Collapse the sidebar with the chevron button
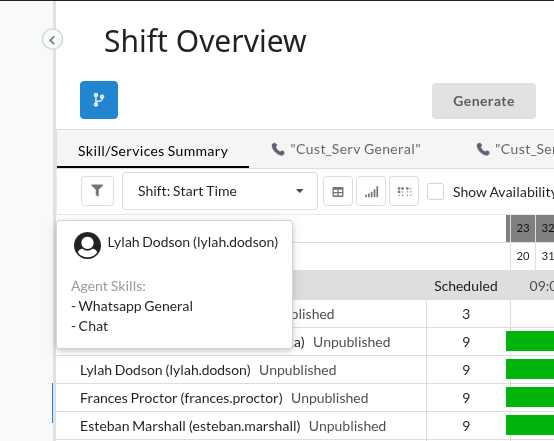The width and height of the screenshot is (554, 441). tap(52, 39)
